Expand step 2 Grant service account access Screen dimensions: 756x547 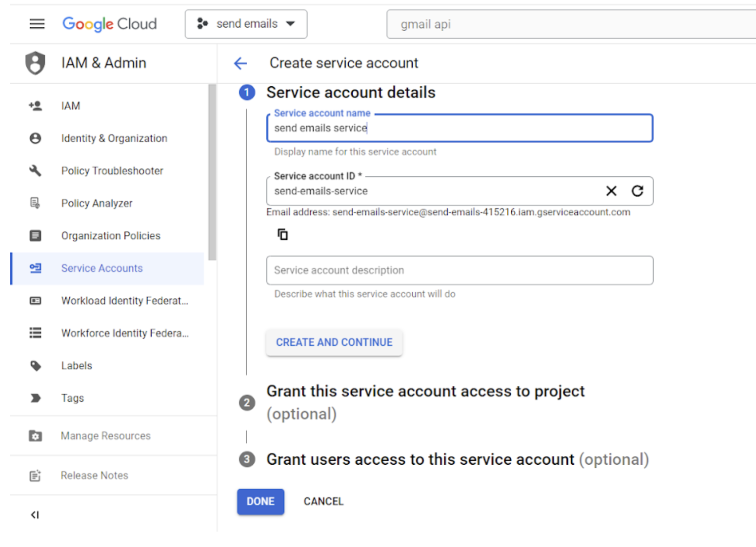(x=425, y=402)
